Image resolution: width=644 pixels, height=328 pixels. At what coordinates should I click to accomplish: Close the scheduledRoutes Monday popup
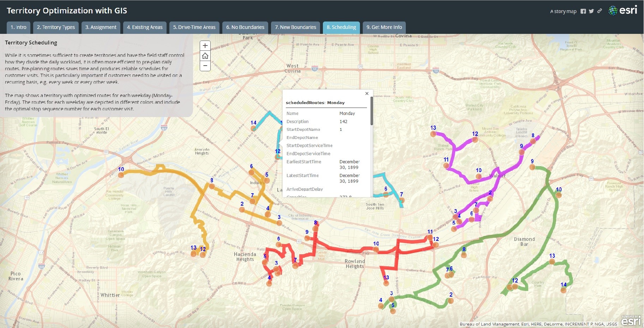pos(367,93)
